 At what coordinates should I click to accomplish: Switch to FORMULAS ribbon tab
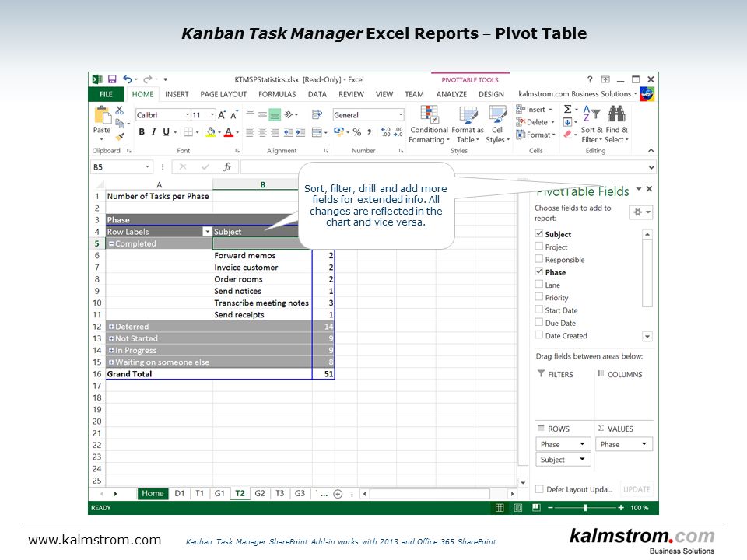277,94
